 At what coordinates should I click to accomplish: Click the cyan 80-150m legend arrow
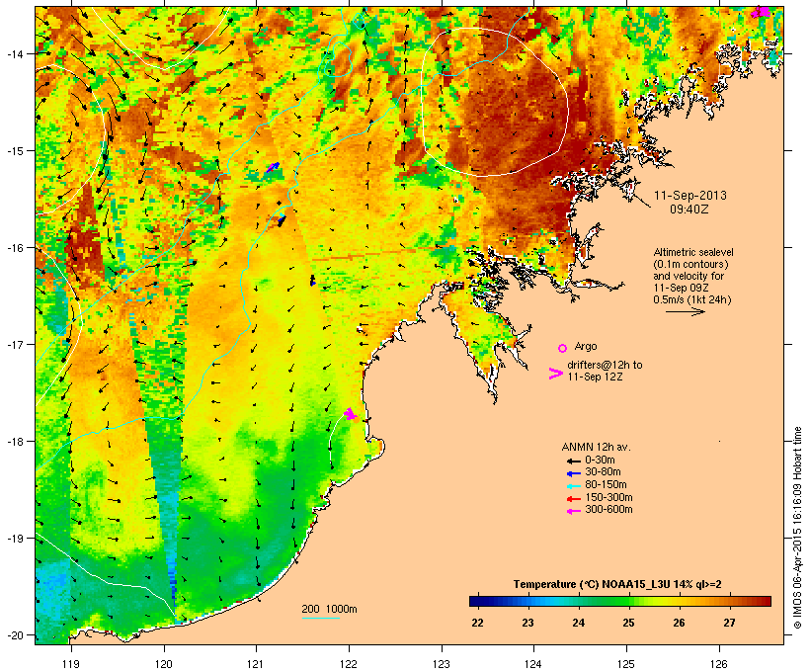(573, 486)
